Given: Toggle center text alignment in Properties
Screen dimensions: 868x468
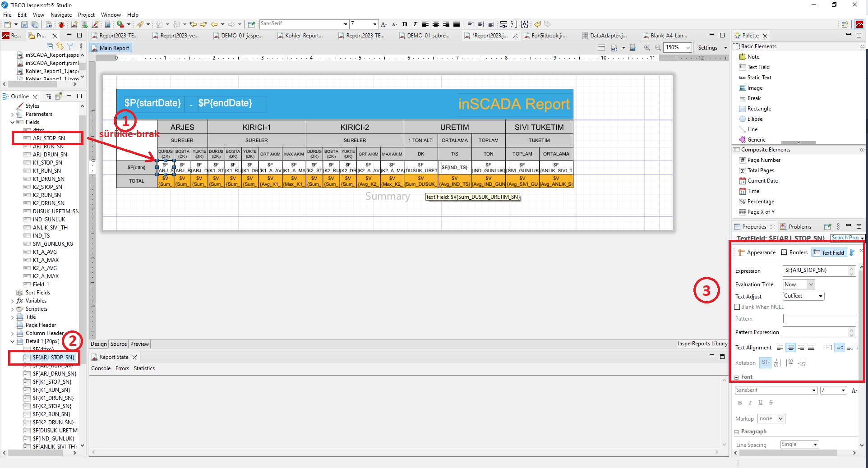Looking at the screenshot, I should (x=790, y=348).
